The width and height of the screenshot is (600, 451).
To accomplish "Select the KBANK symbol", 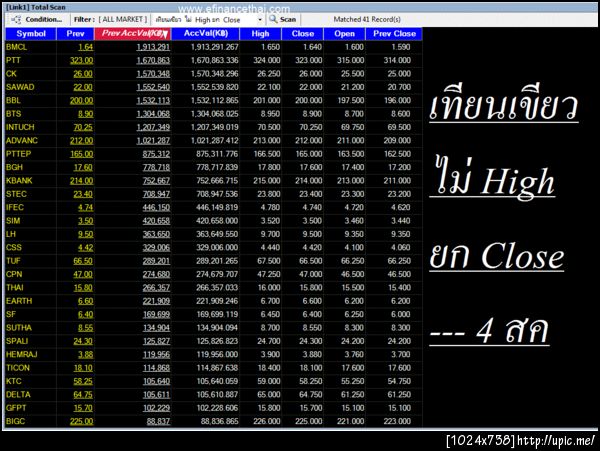I will pos(19,181).
